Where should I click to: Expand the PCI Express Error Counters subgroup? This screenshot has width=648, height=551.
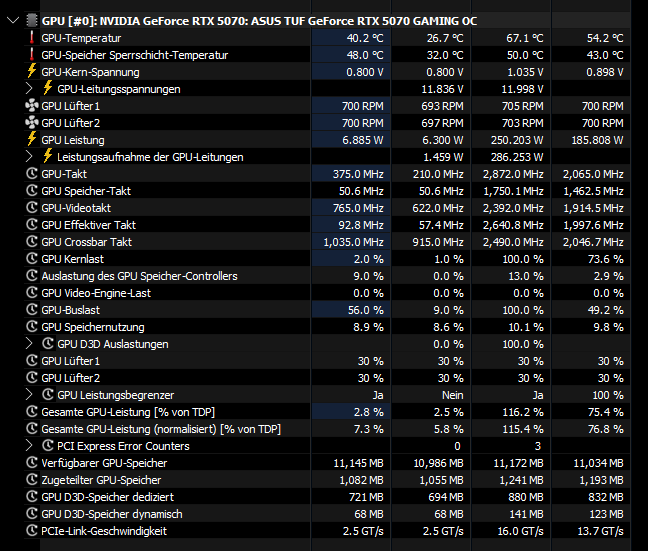29,446
